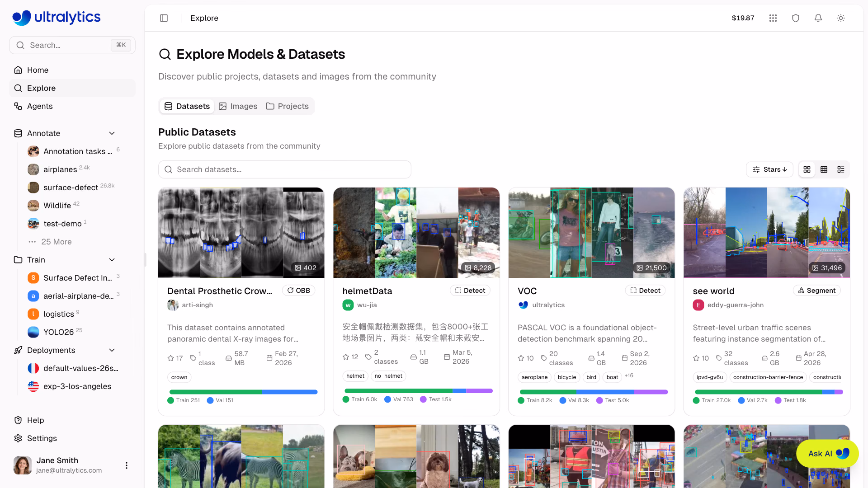
Task: Switch to the Projects tab
Action: (288, 106)
